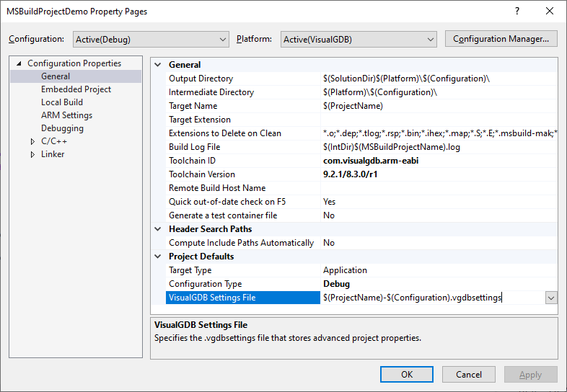Select the Toolchain ID property
Viewport: 567px width, 392px height.
243,161
